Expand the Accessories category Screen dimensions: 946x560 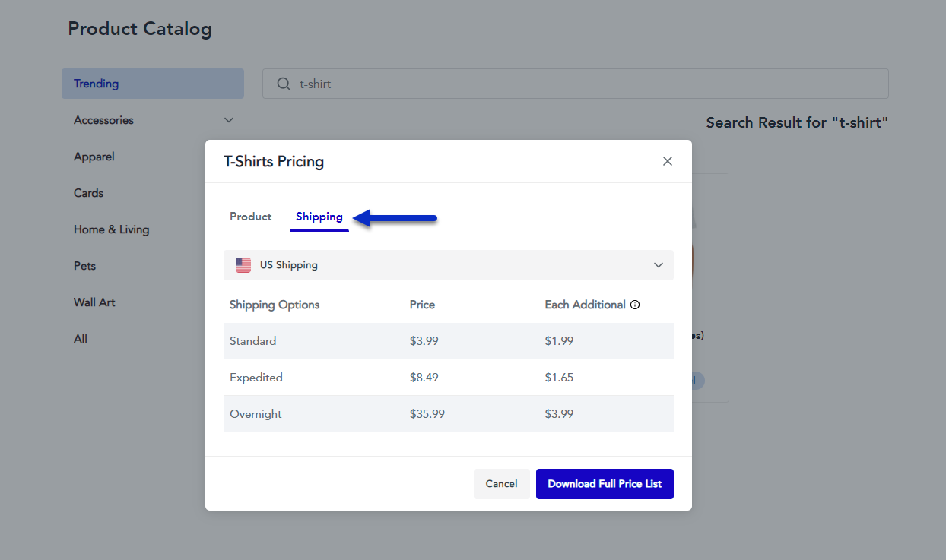click(x=228, y=120)
